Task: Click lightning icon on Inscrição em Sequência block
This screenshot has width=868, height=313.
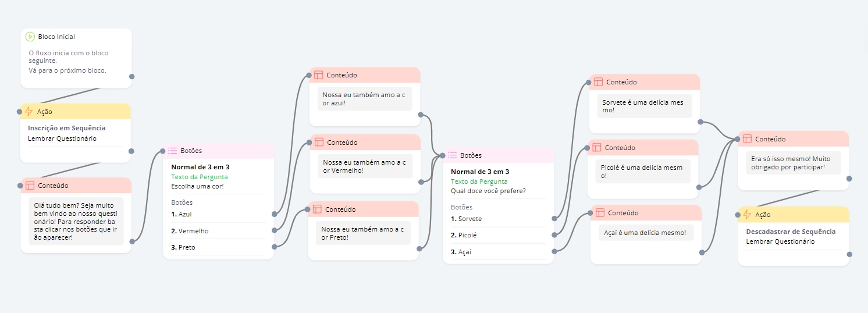Action: (x=29, y=112)
